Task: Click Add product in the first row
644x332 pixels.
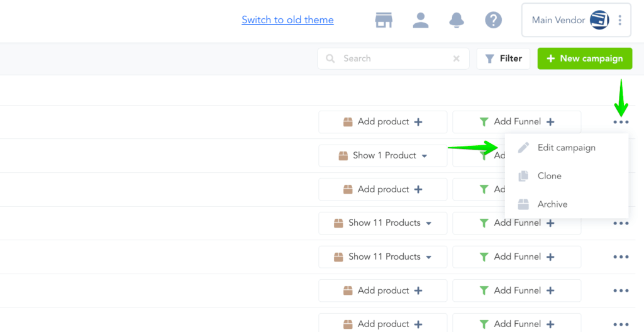Action: [x=383, y=122]
